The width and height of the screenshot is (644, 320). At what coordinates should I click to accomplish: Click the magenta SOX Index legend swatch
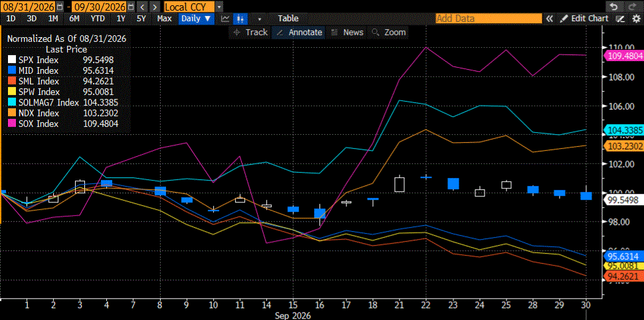[x=11, y=123]
